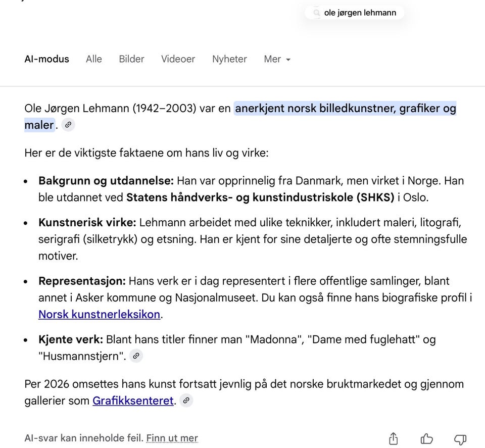The width and height of the screenshot is (485, 448).
Task: Click the share icon below the AI answer
Action: pyautogui.click(x=393, y=438)
